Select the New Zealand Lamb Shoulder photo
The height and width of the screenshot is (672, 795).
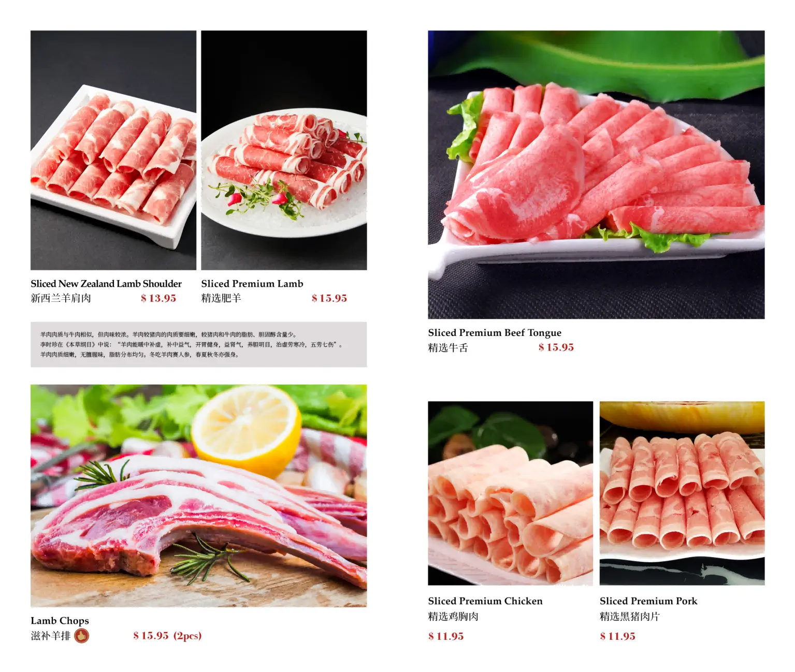[113, 150]
